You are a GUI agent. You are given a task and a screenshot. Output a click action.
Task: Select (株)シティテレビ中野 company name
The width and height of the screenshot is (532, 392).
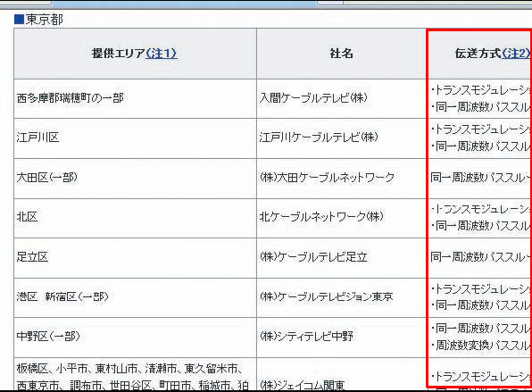coord(306,337)
